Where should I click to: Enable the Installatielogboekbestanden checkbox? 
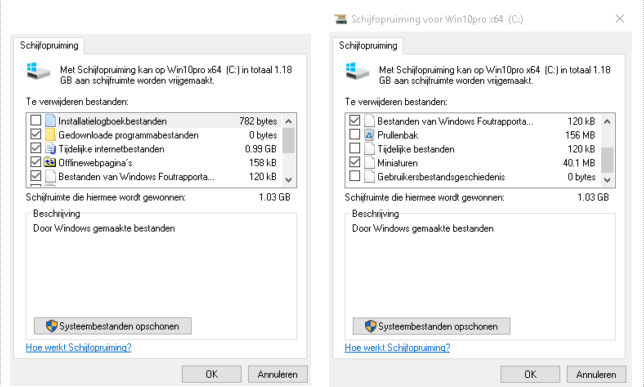(x=36, y=120)
